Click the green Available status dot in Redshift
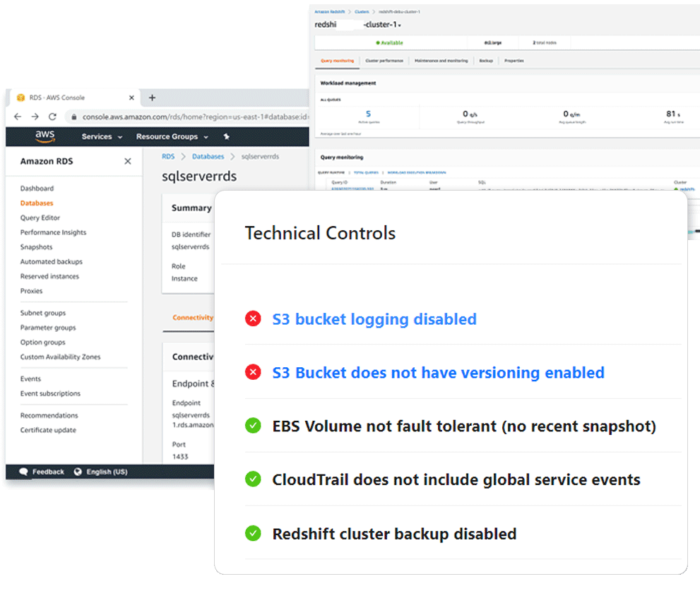 378,43
